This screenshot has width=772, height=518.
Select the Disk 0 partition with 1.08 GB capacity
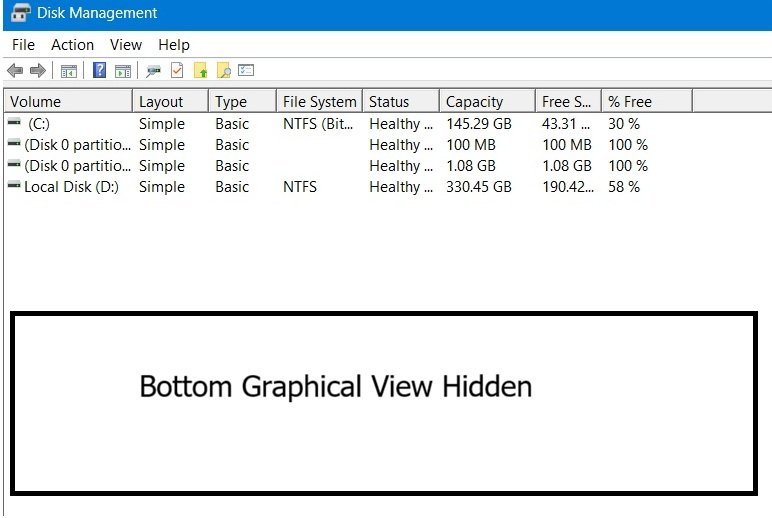(x=77, y=166)
